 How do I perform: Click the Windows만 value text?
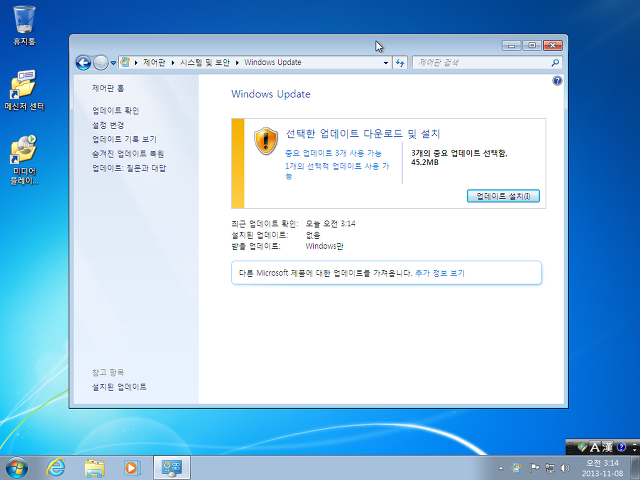(x=324, y=246)
